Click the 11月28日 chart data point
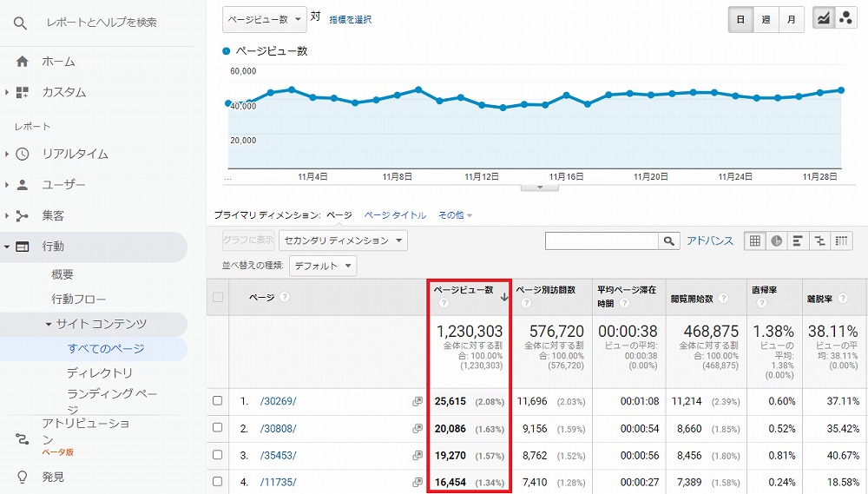 point(820,93)
